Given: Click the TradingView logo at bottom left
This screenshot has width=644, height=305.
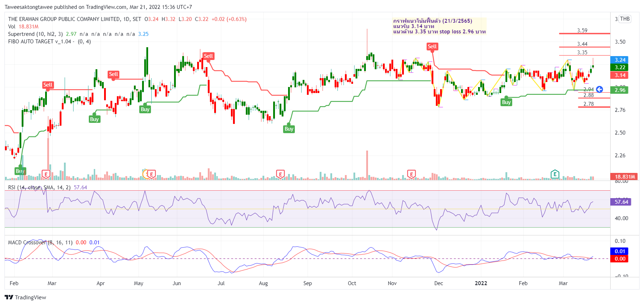Looking at the screenshot, I should click(x=26, y=298).
